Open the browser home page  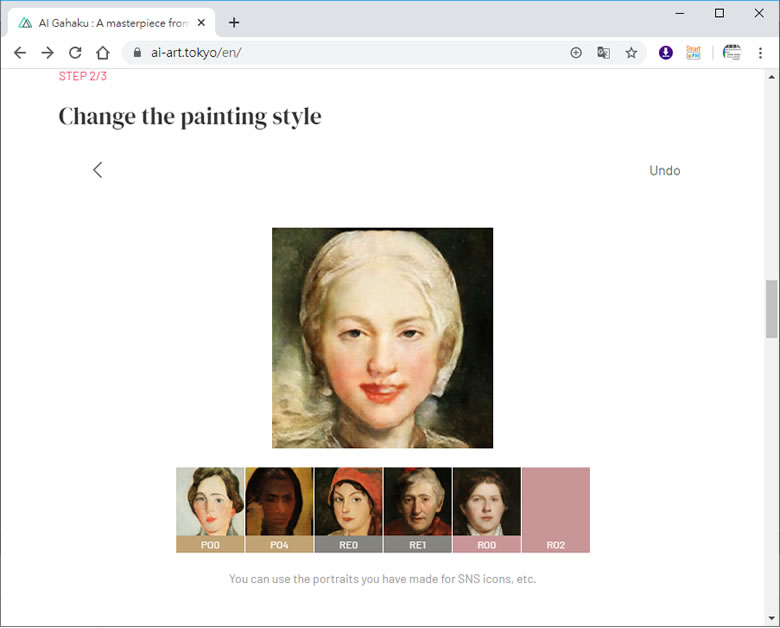pos(103,53)
